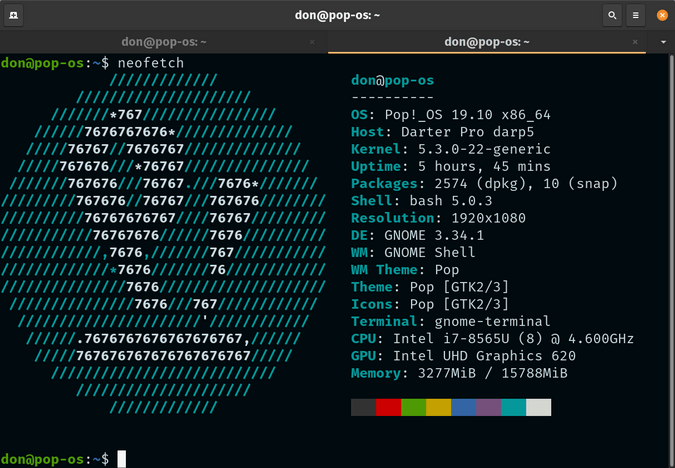
Task: Click the purple color block
Action: 489,408
